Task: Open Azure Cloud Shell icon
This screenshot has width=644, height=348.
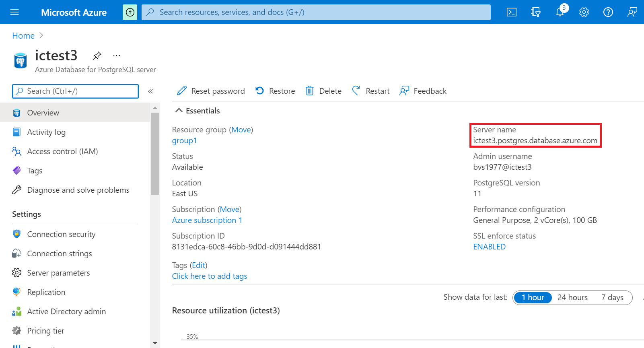Action: [511, 12]
